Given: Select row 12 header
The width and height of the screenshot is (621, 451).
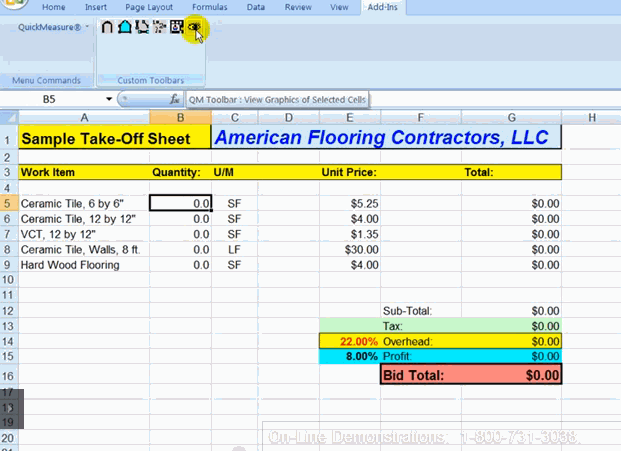Looking at the screenshot, I should pos(7,311).
